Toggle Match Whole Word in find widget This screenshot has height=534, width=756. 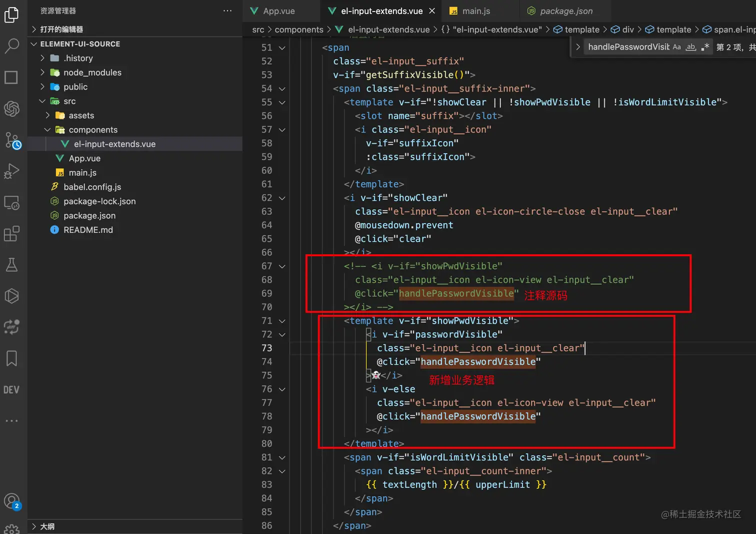click(691, 47)
